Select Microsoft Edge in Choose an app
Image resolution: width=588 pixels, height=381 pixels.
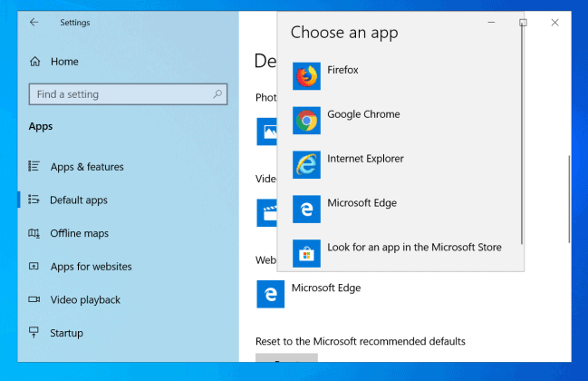[361, 203]
